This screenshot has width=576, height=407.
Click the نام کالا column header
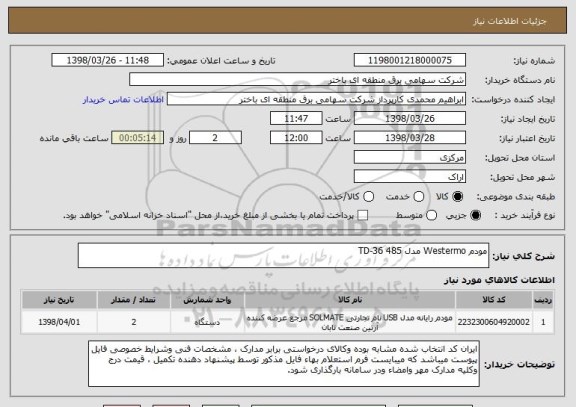(350, 300)
